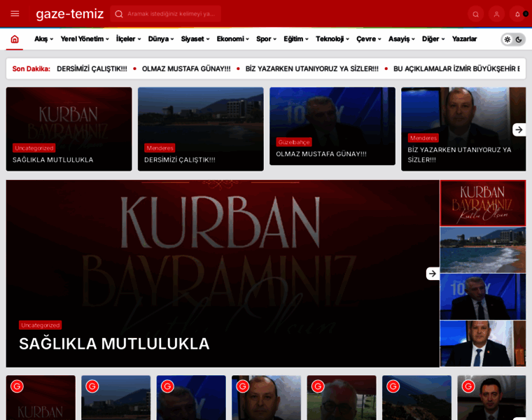Screen dimensions: 532x420
Task: Expand the Yerel Yönetim menu
Action: [85, 39]
